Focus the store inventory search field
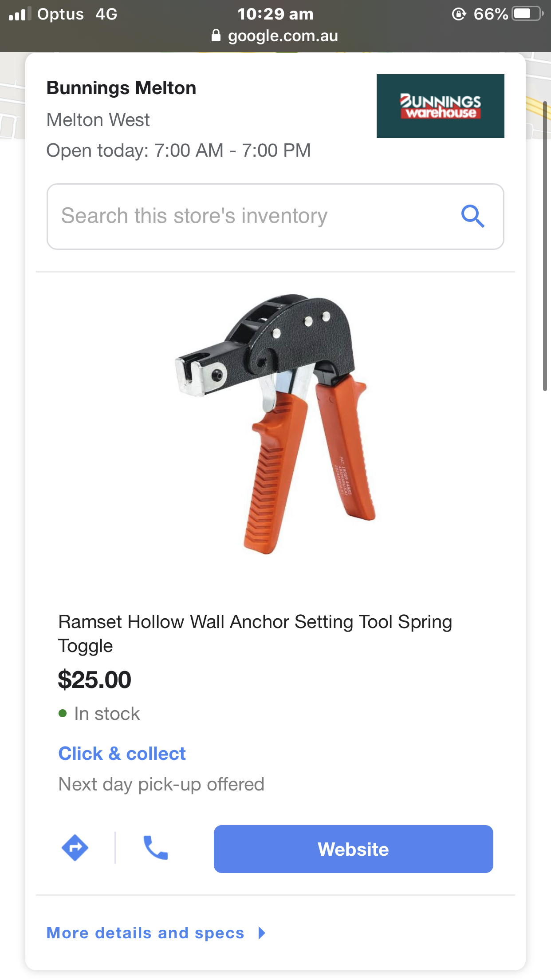 [x=248, y=216]
